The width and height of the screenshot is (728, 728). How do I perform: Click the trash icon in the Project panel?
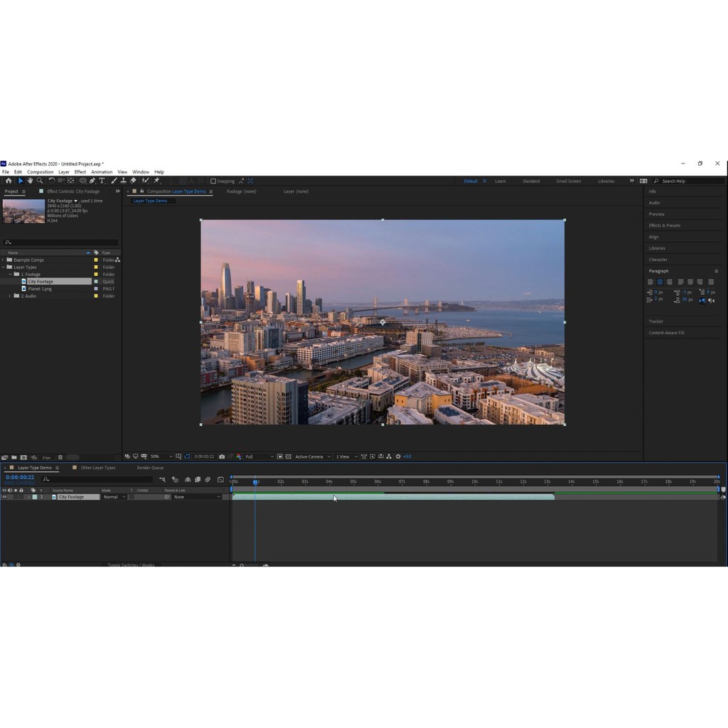pos(60,457)
